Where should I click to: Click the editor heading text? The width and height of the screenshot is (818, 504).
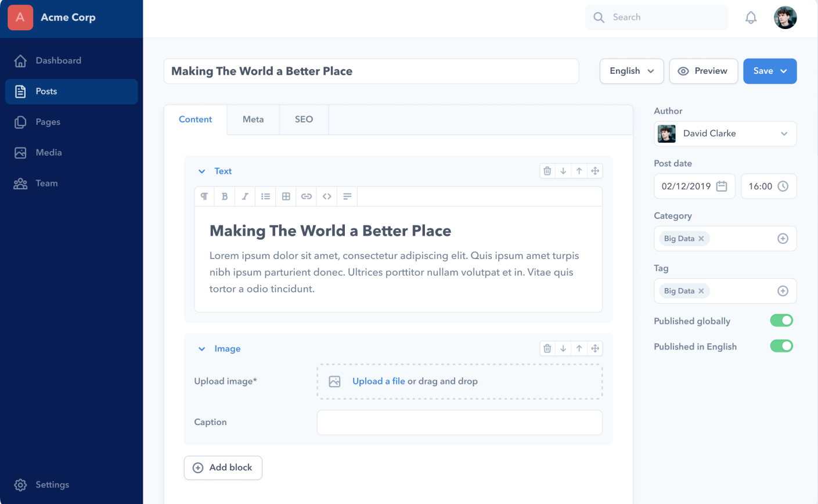(330, 231)
